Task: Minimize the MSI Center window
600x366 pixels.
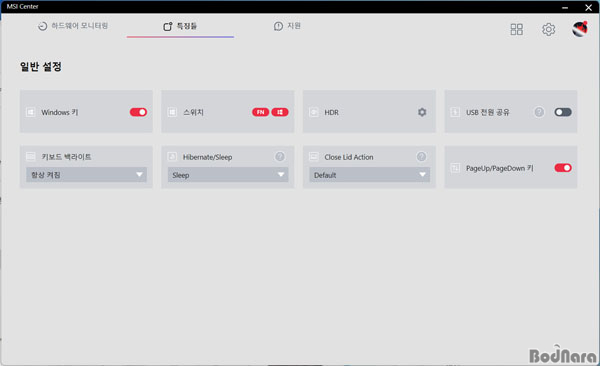Action: coord(565,7)
